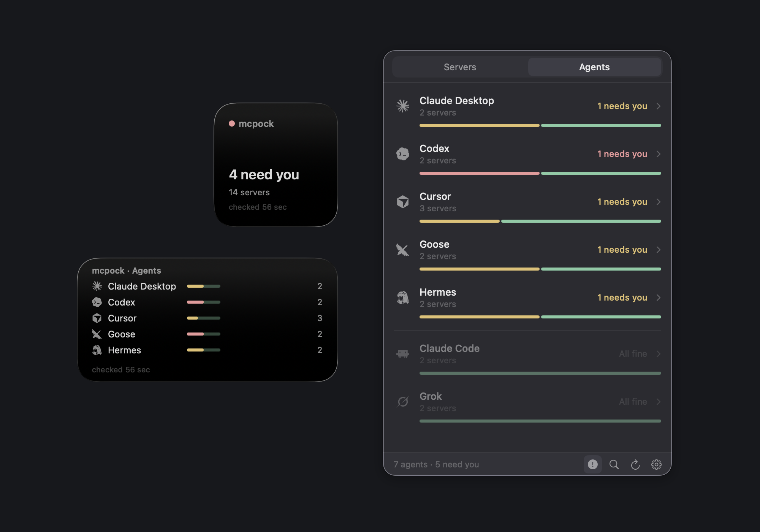Select Claude Desktop name in Agents widget
Viewport: 760px width, 532px height.
tap(142, 287)
